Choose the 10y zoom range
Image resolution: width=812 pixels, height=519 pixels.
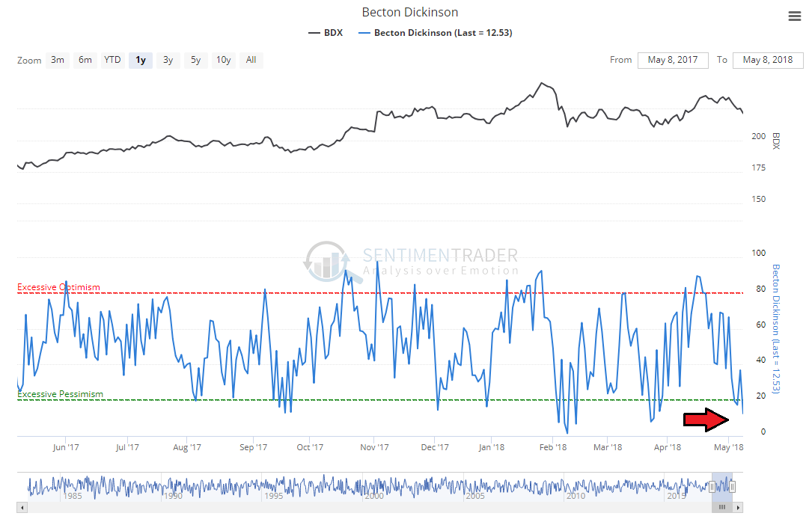223,60
